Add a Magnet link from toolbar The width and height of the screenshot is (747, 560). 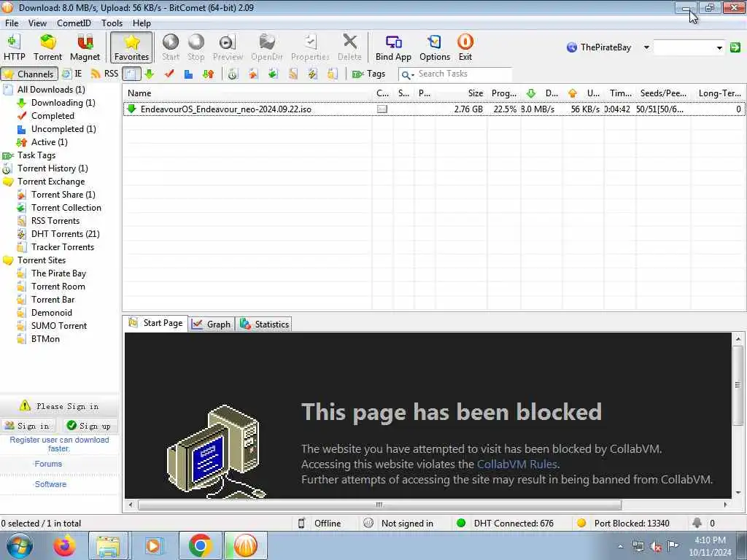(85, 47)
